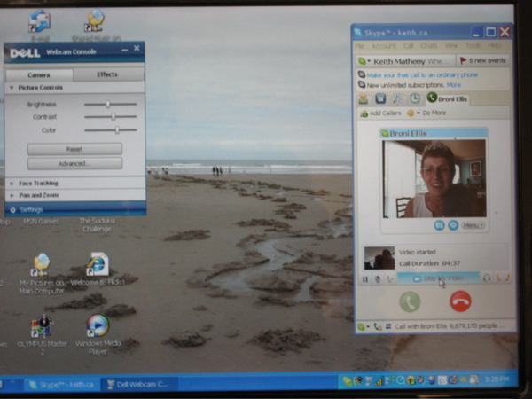532x399 pixels.
Task: Click the Contrast slider handle
Action: [113, 116]
